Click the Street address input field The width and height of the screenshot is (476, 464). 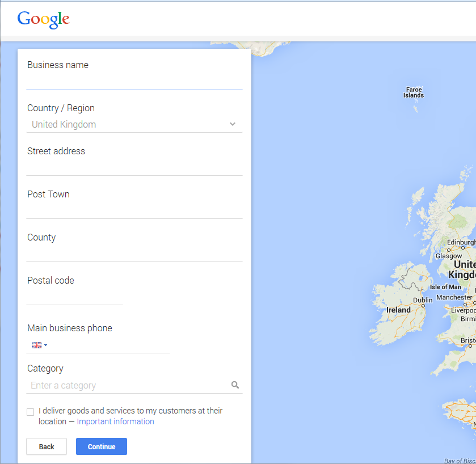coord(134,167)
